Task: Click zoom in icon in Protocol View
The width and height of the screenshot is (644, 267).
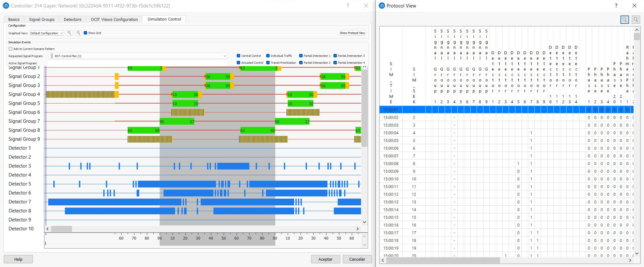Action: point(624,19)
